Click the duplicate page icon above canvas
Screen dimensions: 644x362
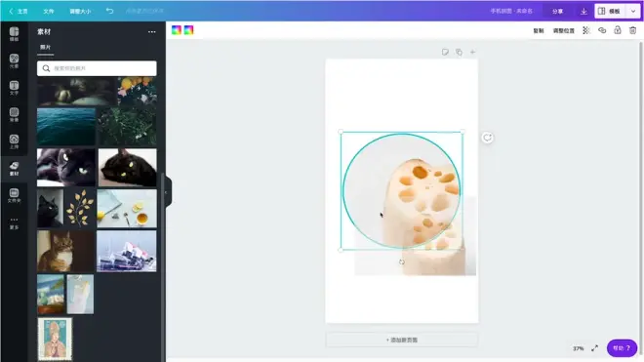(x=459, y=52)
